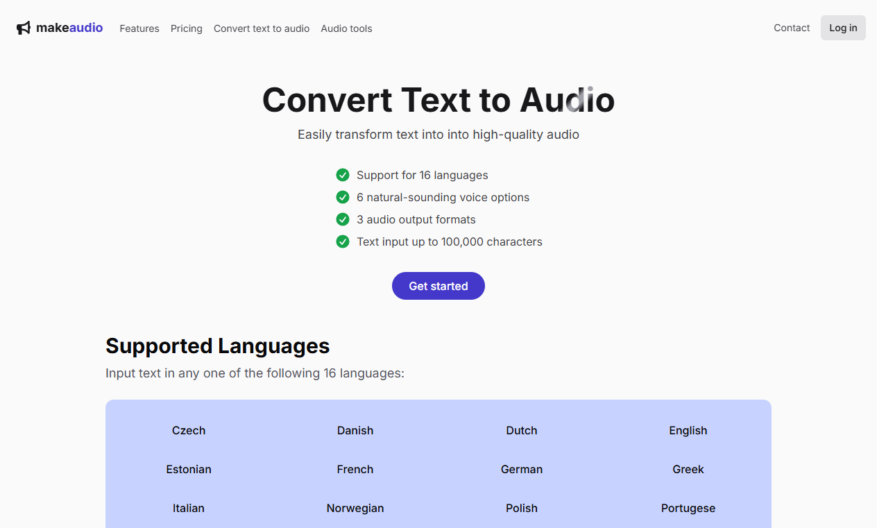Click the Supported Languages heading
Image resolution: width=877 pixels, height=528 pixels.
tap(218, 346)
